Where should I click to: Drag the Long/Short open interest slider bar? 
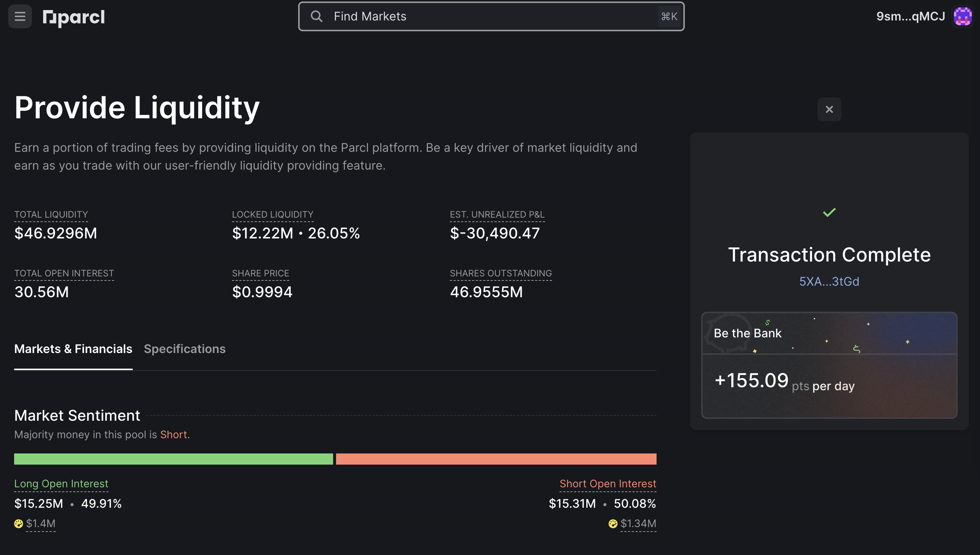click(x=335, y=459)
